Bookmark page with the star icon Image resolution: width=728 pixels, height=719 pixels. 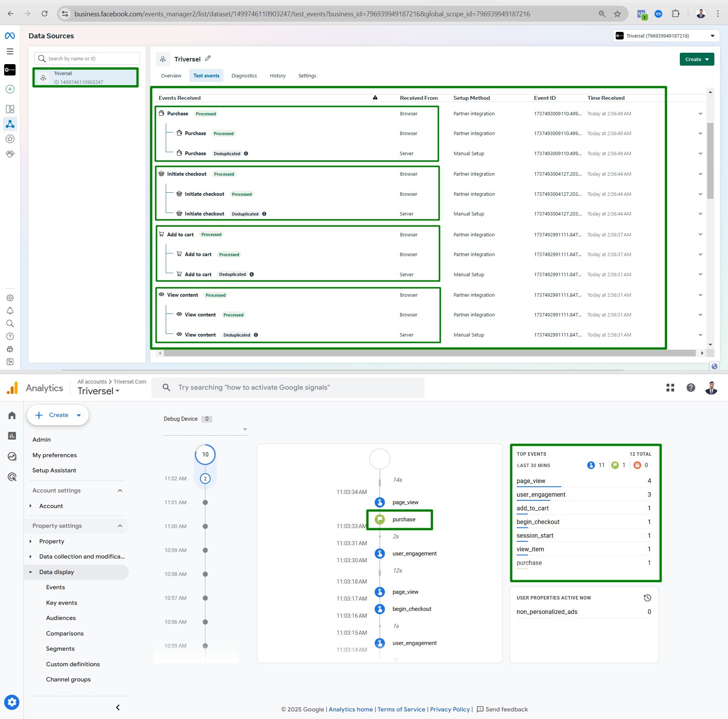coord(618,14)
